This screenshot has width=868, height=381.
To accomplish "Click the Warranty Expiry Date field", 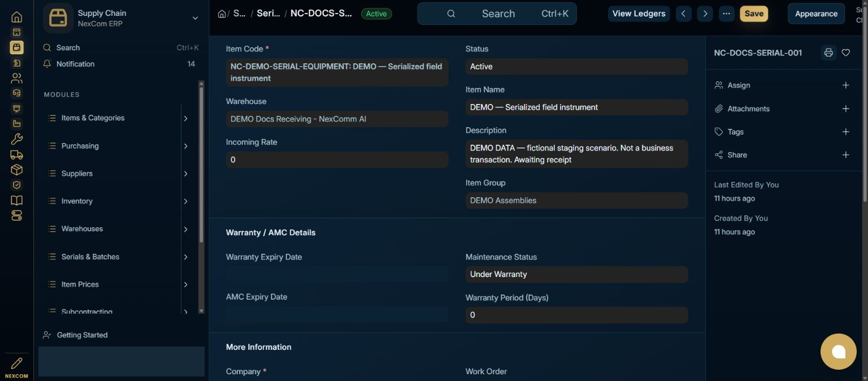I will pyautogui.click(x=337, y=274).
